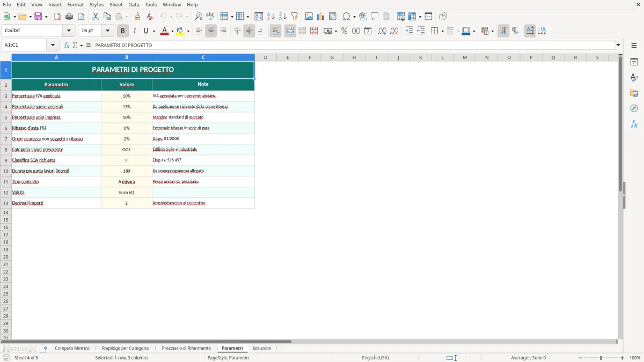Click the Clone Formatting paintbrush icon

pos(138,17)
